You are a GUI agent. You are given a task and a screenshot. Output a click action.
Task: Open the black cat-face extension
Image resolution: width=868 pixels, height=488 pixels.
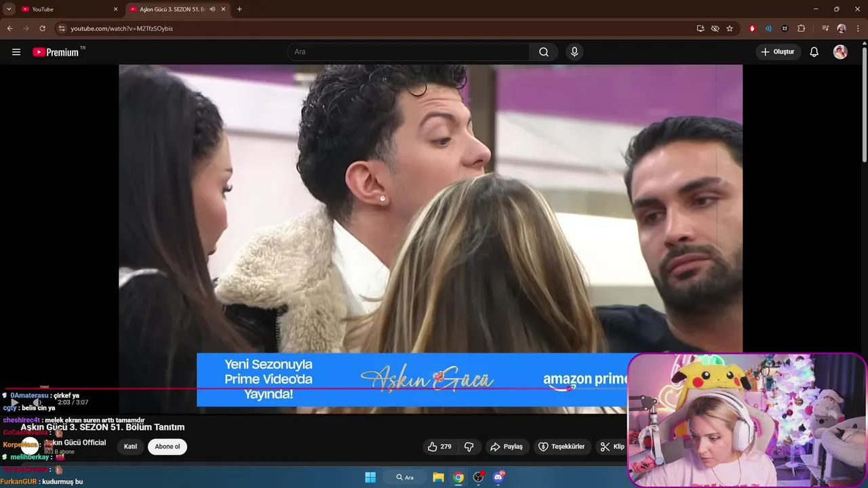coord(785,28)
